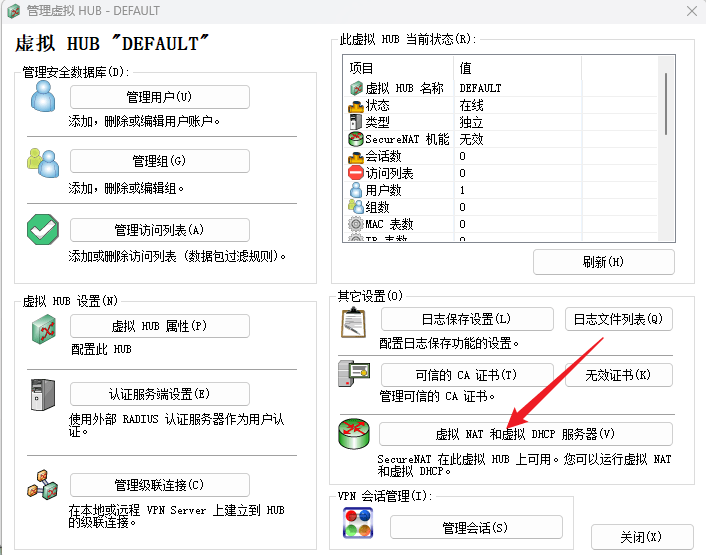
Task: Click the SecureNAT router icon
Action: (355, 434)
